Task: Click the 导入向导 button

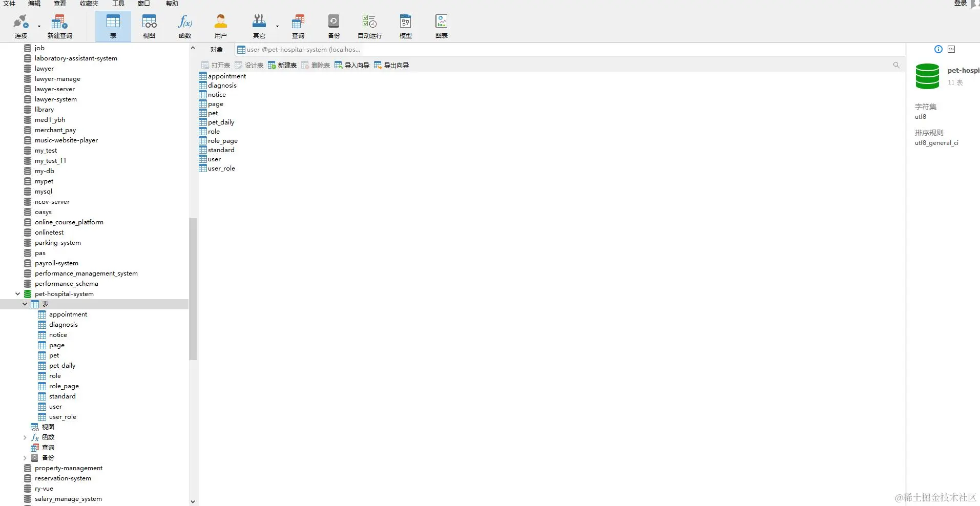Action: (x=352, y=65)
